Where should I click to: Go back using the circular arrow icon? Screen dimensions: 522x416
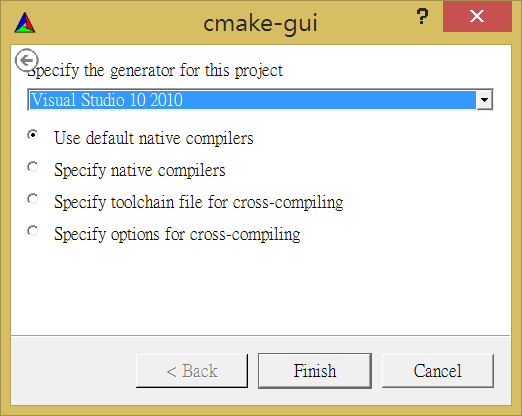click(x=26, y=60)
